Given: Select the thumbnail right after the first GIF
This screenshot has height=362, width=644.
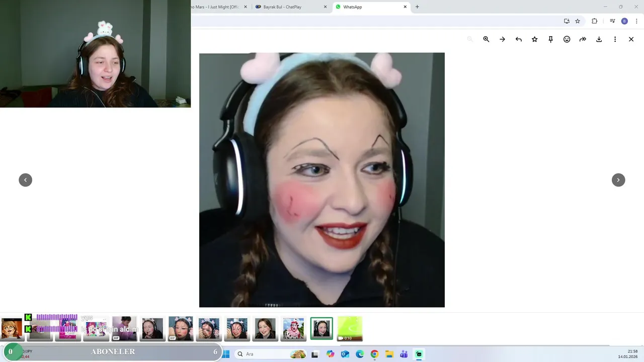Looking at the screenshot, I should [x=152, y=329].
